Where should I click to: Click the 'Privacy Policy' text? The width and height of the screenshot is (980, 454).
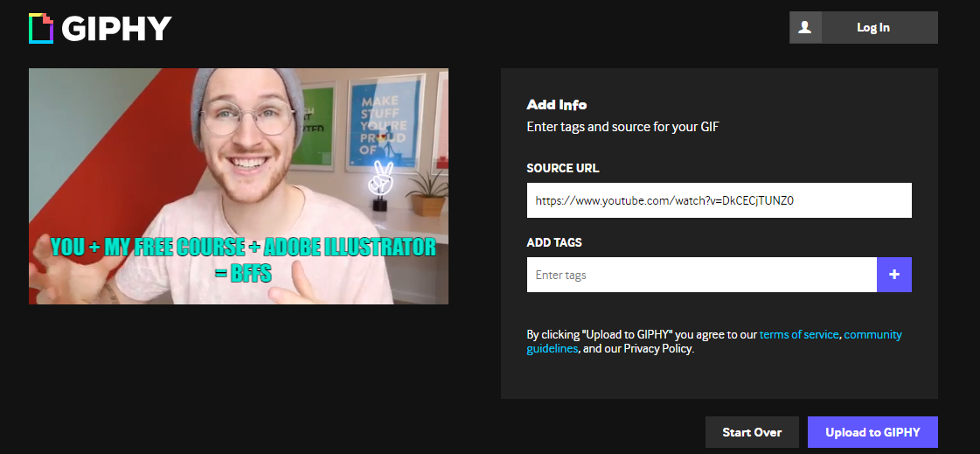(657, 349)
